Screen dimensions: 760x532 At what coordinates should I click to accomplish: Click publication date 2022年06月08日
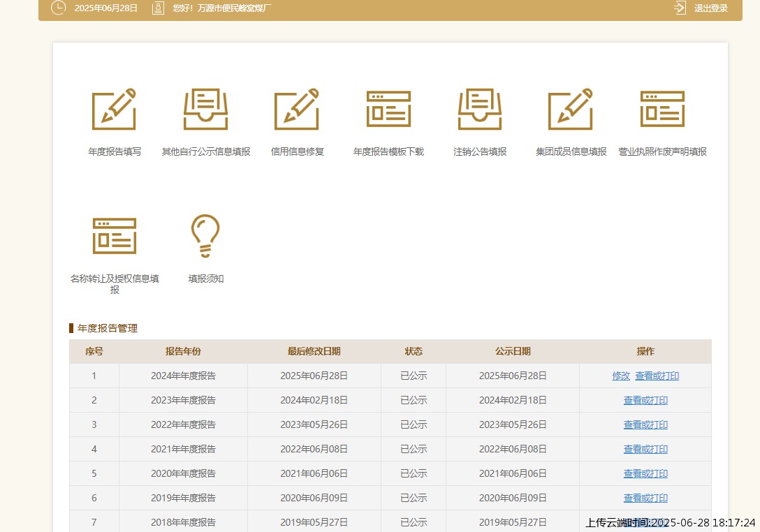tap(513, 449)
